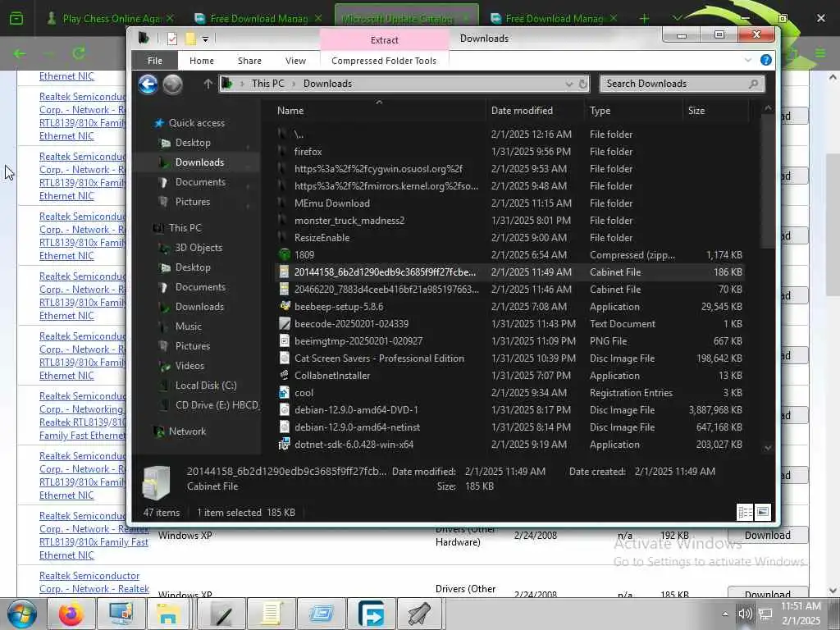Viewport: 840px width, 630px height.
Task: Click the cool registry file icon
Action: click(x=285, y=393)
